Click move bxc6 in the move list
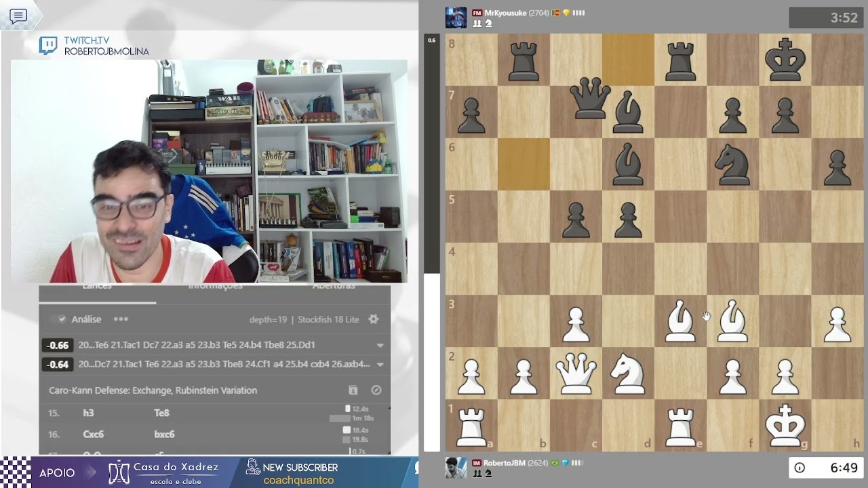 164,434
